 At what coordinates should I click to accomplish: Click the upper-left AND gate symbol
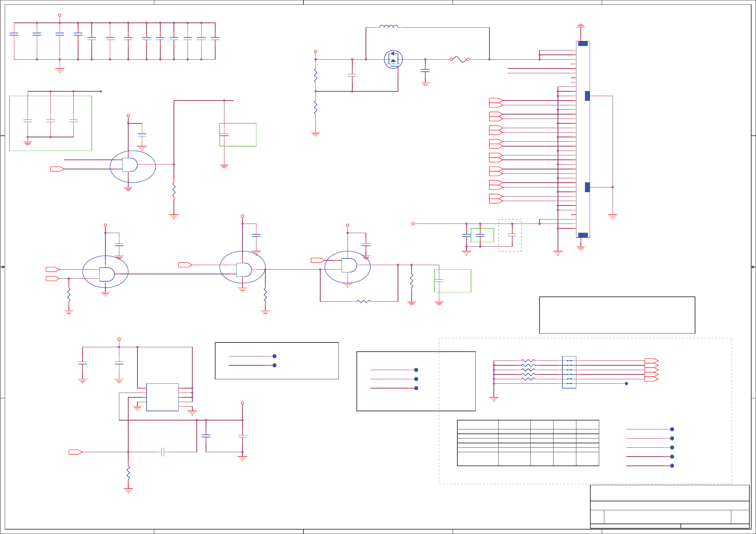pyautogui.click(x=130, y=165)
